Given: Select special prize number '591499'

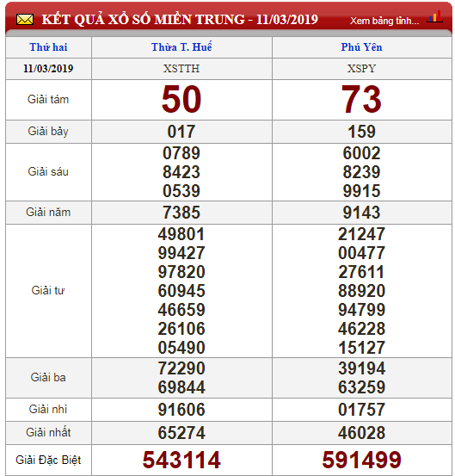Looking at the screenshot, I should [x=361, y=460].
